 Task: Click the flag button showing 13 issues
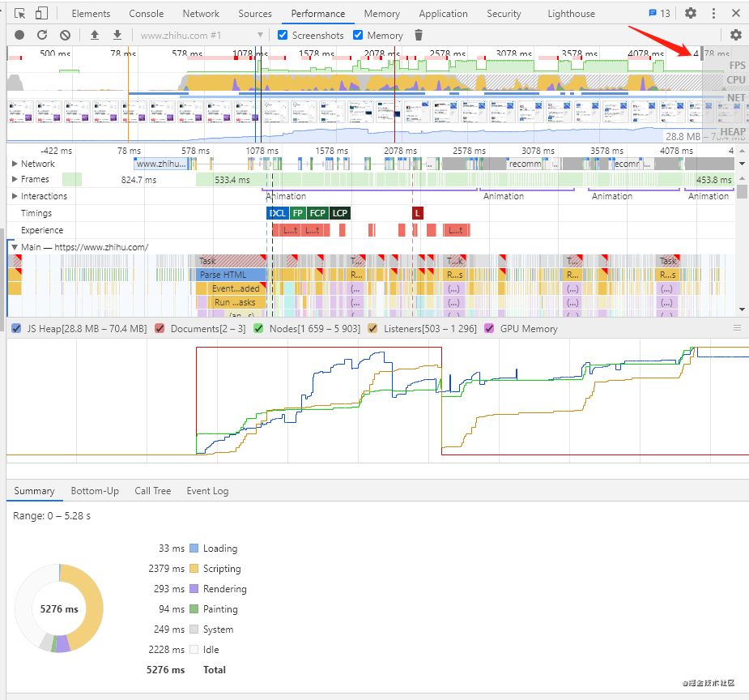click(x=653, y=13)
